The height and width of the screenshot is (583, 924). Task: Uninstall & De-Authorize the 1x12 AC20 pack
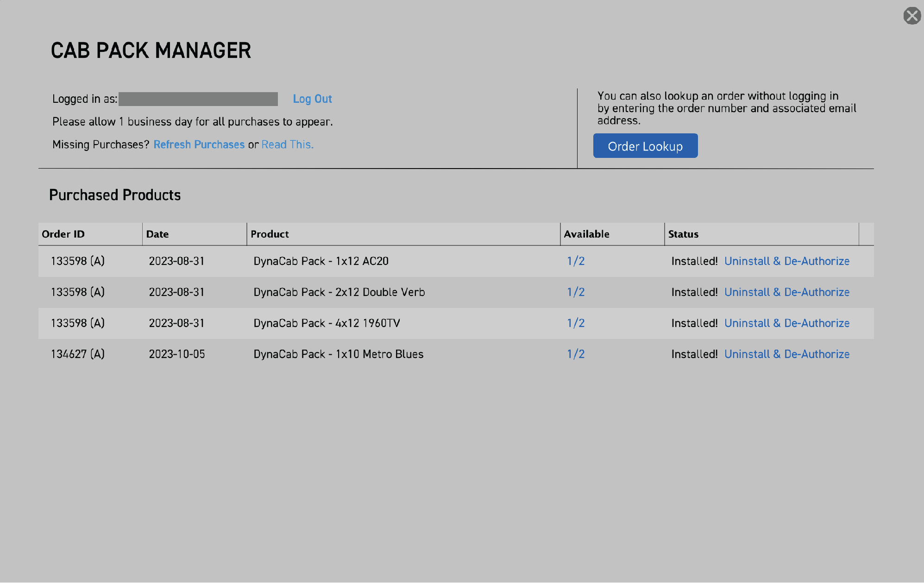[x=786, y=261]
